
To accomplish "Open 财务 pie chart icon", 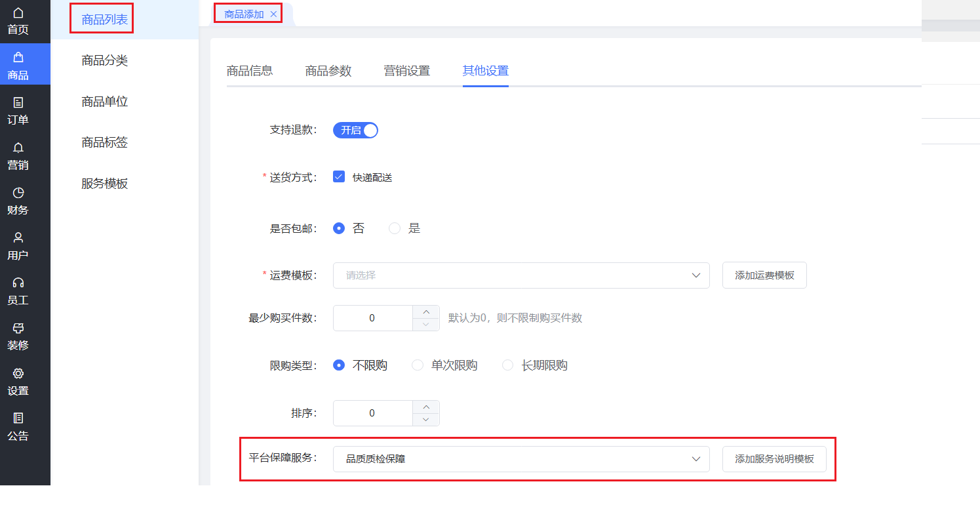I will pos(18,192).
